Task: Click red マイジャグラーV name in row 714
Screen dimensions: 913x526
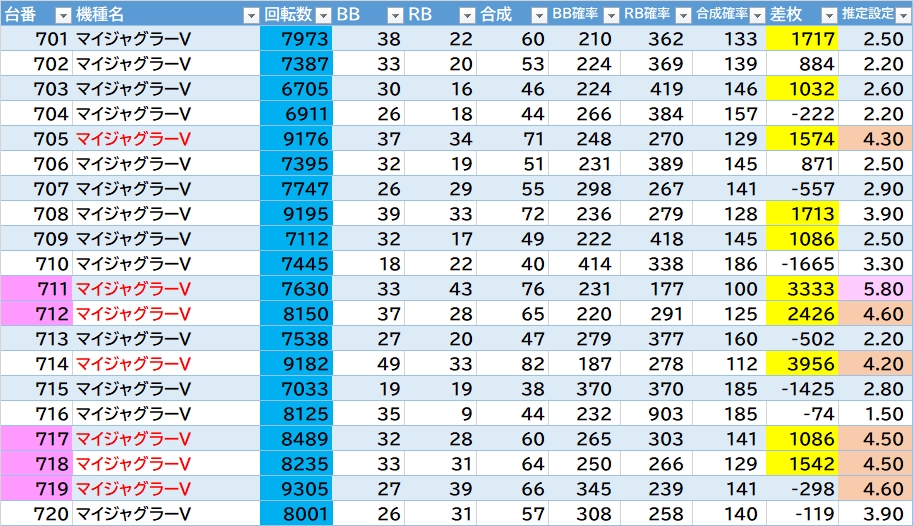Action: [133, 364]
